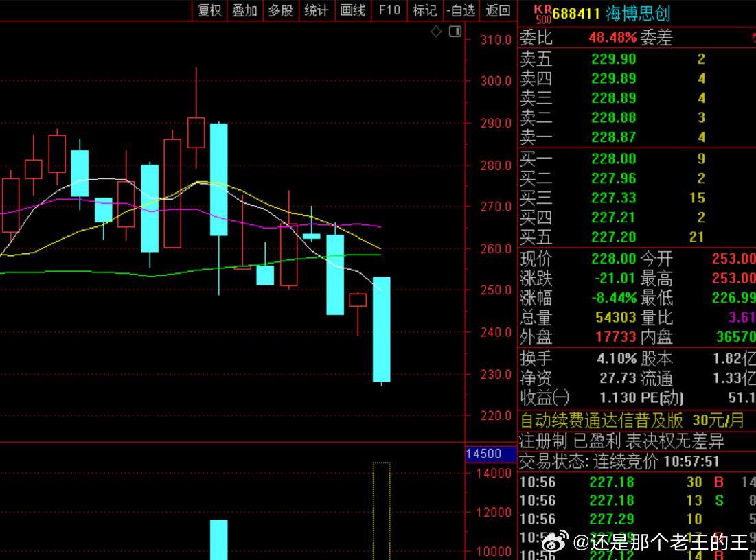756x560 pixels.
Task: Click the 委比 value 48.48%
Action: pos(612,37)
